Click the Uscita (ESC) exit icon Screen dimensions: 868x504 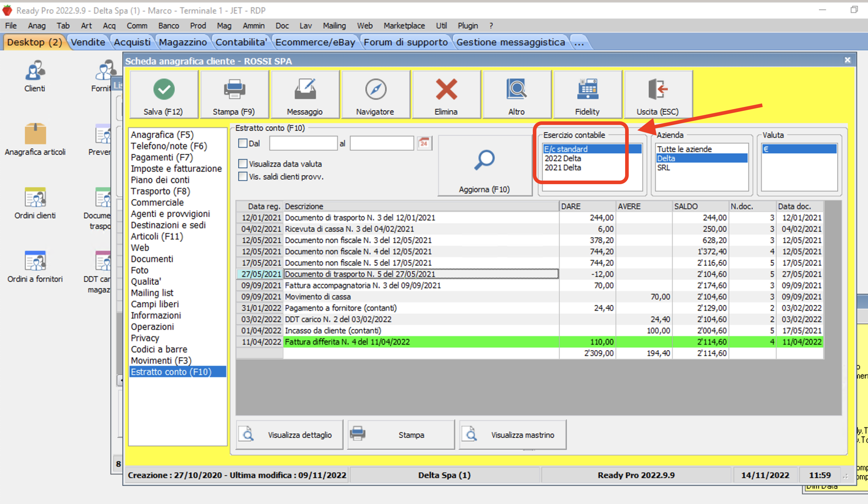pos(657,89)
